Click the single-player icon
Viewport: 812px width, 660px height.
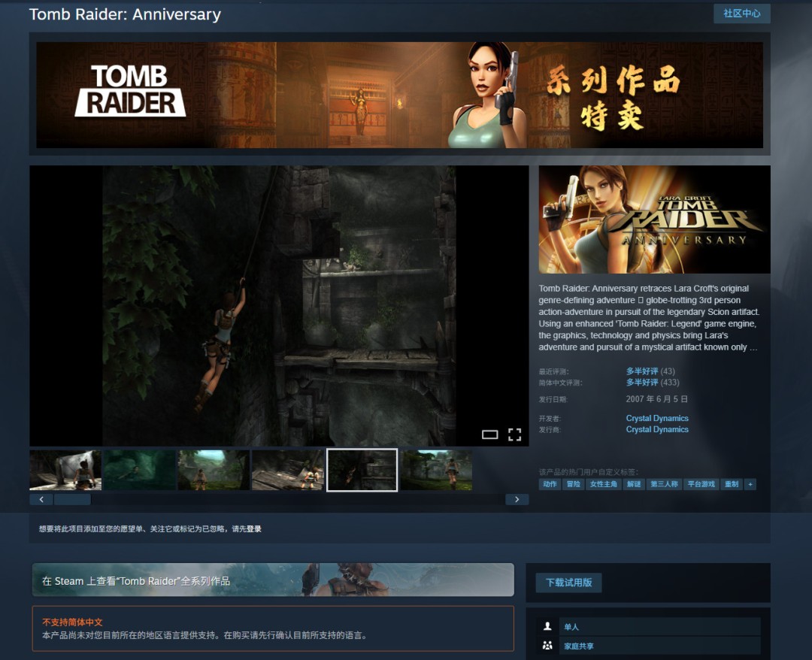click(547, 626)
